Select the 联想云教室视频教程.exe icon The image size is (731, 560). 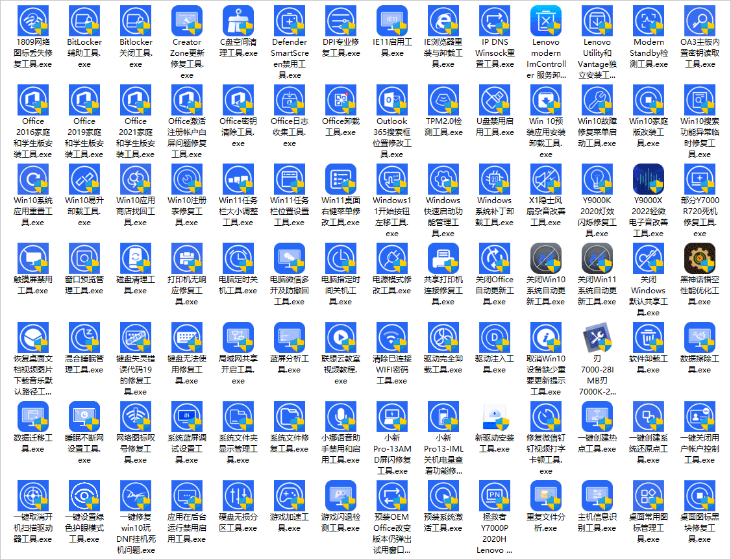click(x=341, y=338)
